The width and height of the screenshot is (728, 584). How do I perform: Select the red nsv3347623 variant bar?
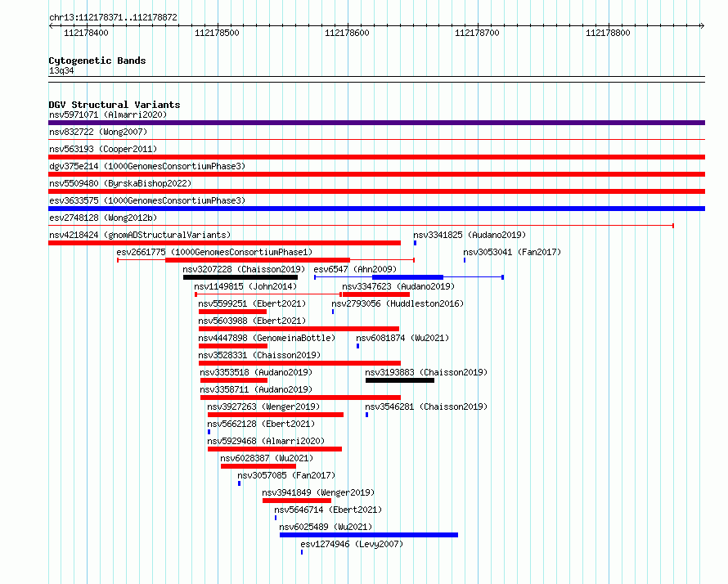pos(376,294)
